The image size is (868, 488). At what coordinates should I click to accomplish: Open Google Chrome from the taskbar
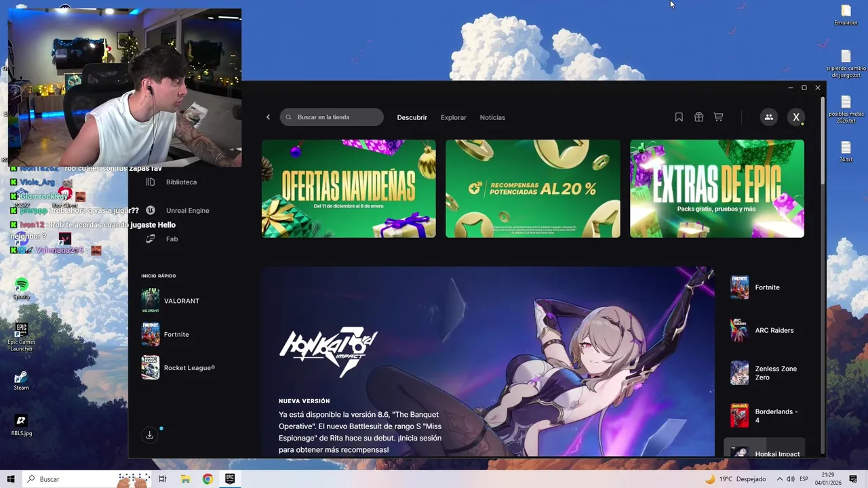208,479
